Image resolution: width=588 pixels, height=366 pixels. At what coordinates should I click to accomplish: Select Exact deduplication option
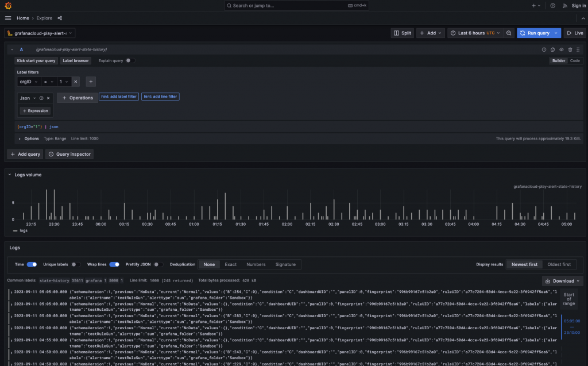[231, 264]
